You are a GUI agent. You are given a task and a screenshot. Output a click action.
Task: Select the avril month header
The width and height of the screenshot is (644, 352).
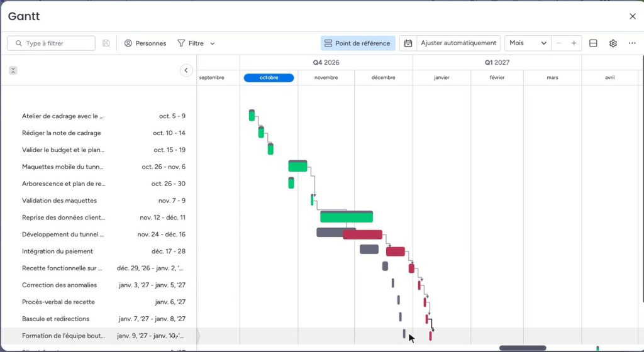[609, 77]
